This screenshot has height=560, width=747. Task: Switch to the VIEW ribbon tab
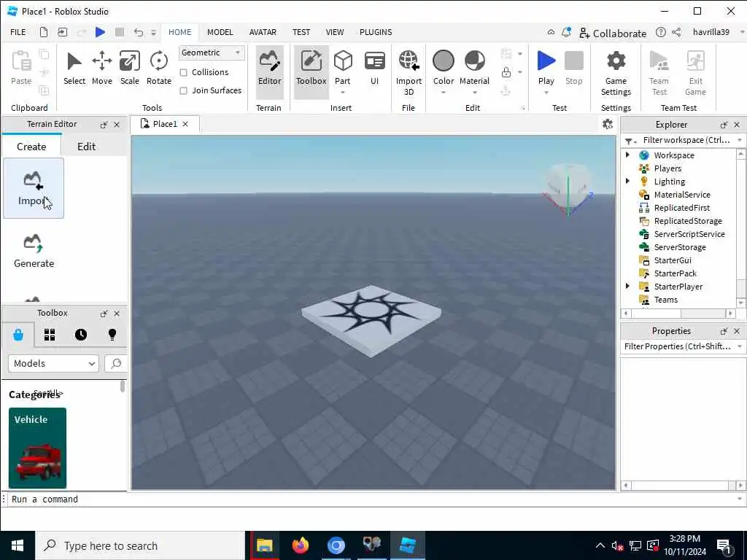tap(334, 32)
